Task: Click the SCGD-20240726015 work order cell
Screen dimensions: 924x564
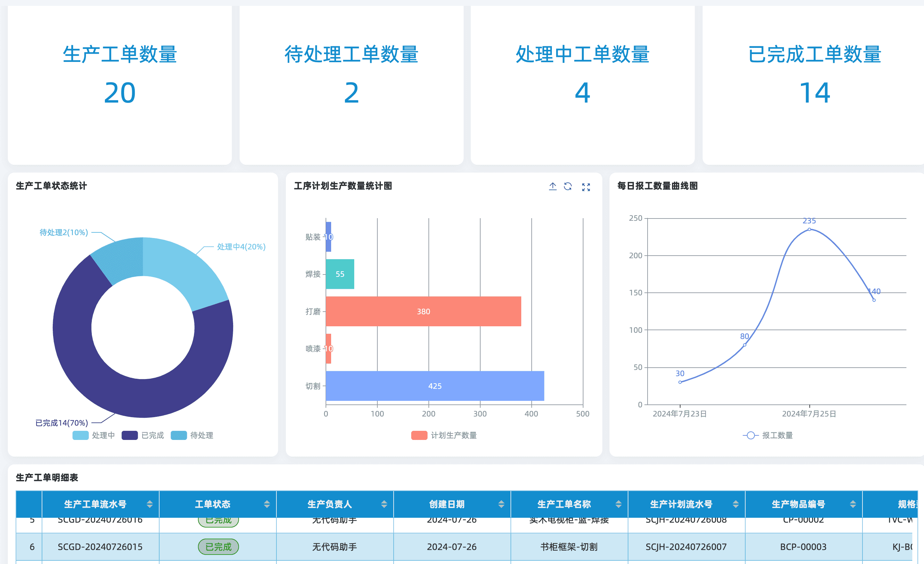Action: [x=100, y=547]
